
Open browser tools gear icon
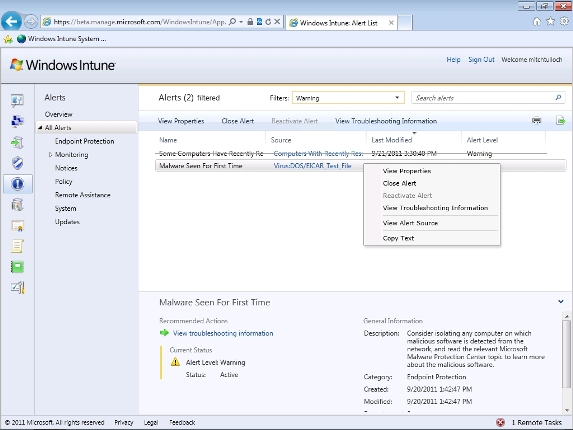[x=565, y=22]
